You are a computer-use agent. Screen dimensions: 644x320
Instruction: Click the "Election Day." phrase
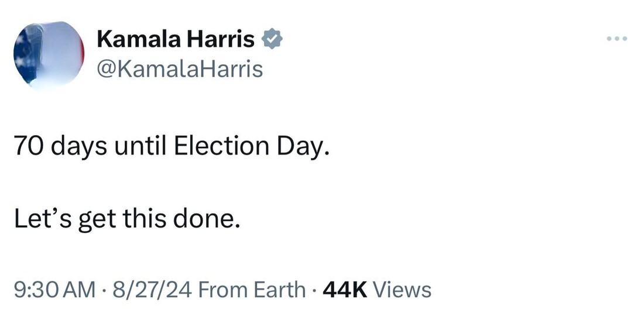click(x=251, y=147)
